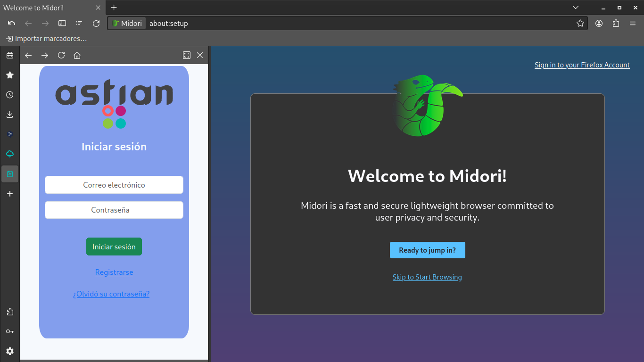Click the green Iniciar sesión button
This screenshot has height=362, width=644.
114,247
